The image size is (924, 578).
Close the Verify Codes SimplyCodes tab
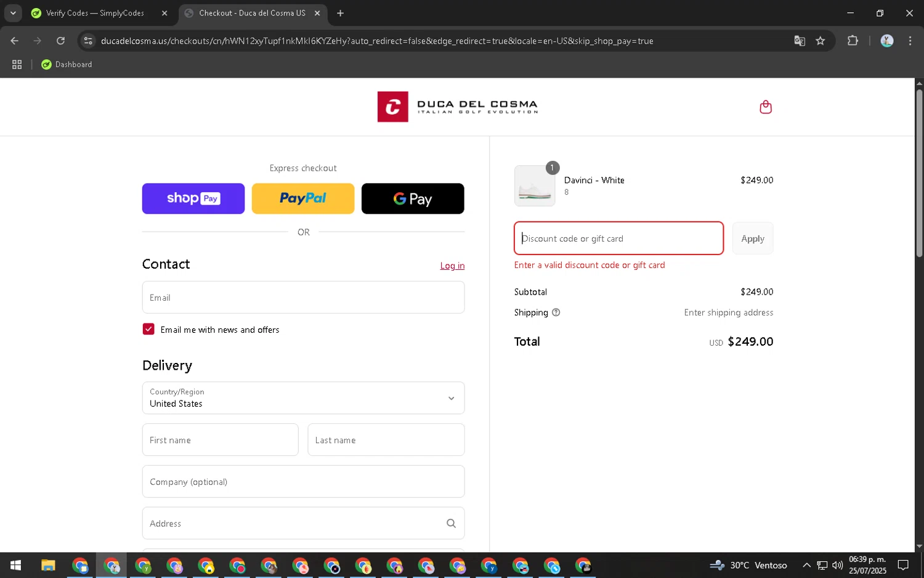coord(164,13)
